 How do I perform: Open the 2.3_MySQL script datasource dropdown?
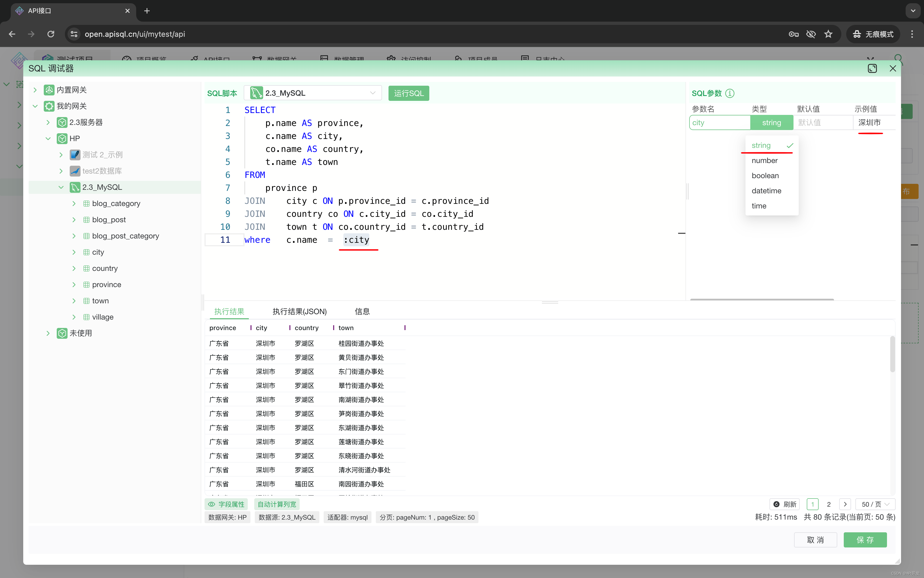[x=313, y=93]
